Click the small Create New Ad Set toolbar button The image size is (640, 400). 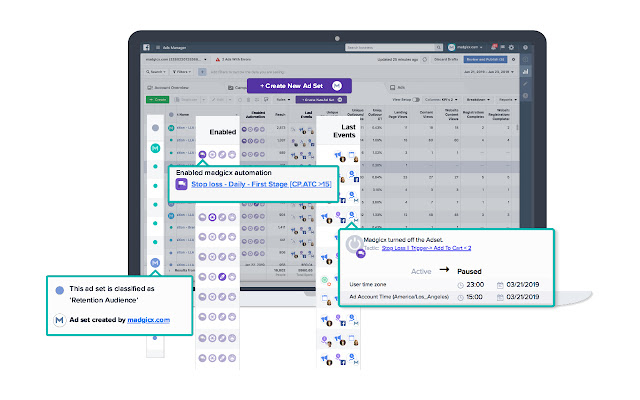pyautogui.click(x=322, y=100)
